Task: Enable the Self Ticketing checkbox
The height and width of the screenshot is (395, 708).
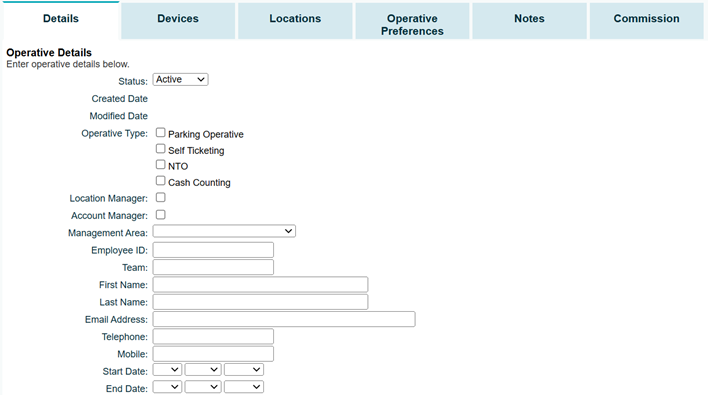Action: (x=160, y=149)
